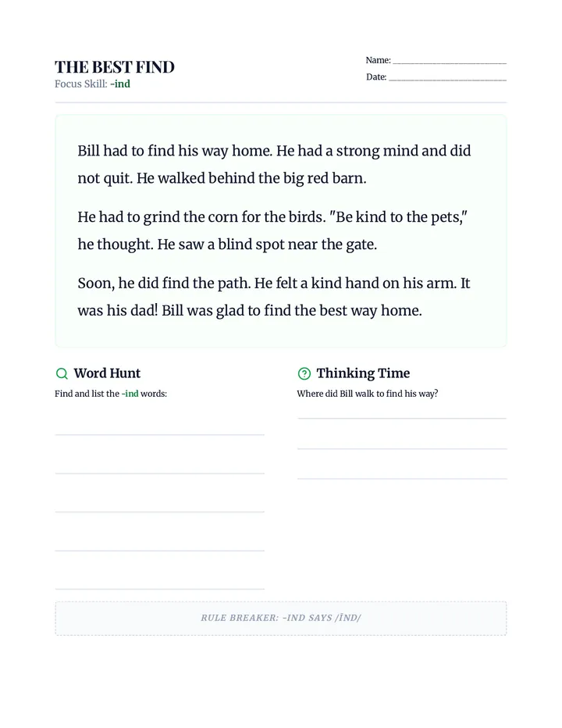Click the Thinking Time question mark icon
This screenshot has width=562, height=728.
point(304,373)
